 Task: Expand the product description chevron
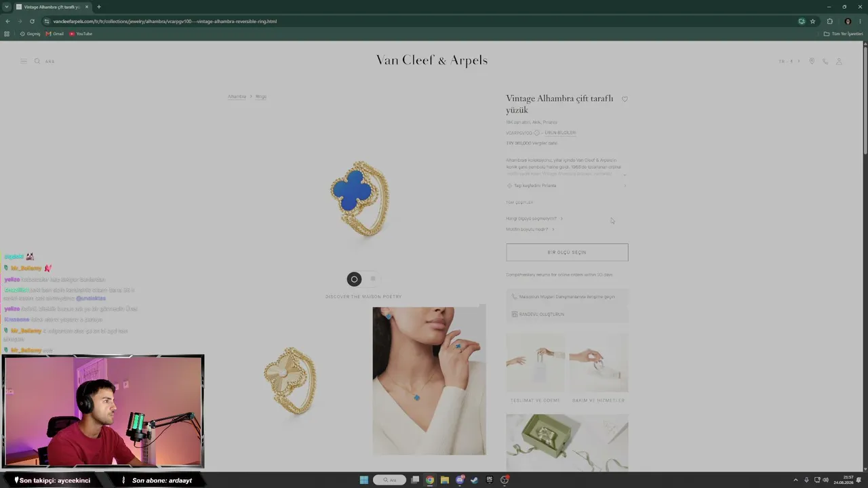coord(625,174)
